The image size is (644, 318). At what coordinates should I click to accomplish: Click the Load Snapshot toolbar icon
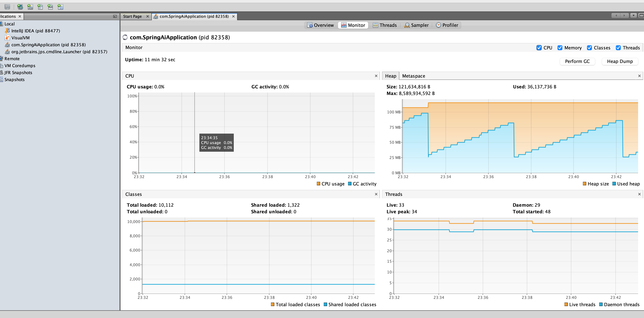point(60,7)
